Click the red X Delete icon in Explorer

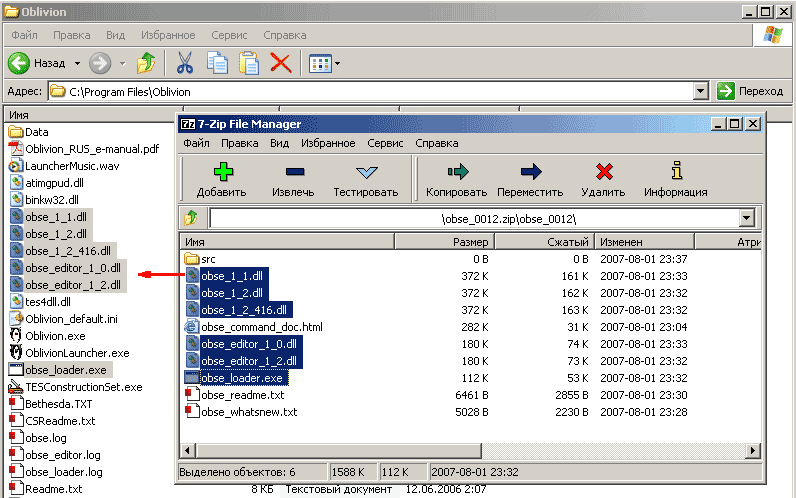click(x=281, y=63)
